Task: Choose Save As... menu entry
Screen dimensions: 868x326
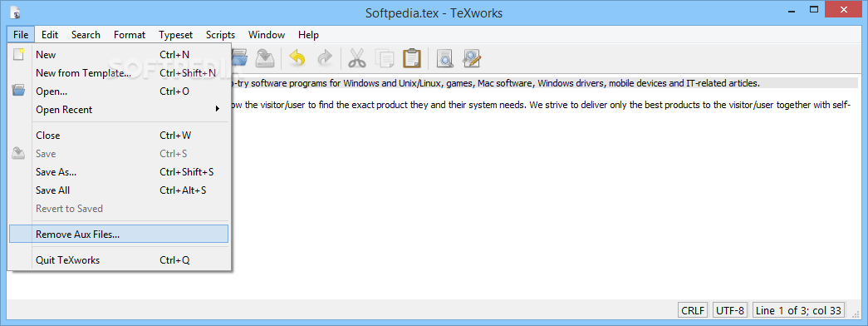Action: point(119,172)
